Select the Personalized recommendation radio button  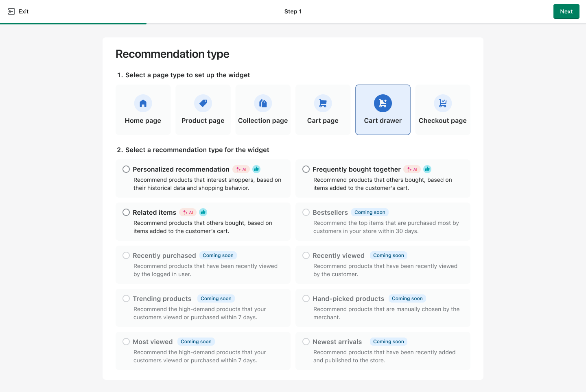[126, 169]
